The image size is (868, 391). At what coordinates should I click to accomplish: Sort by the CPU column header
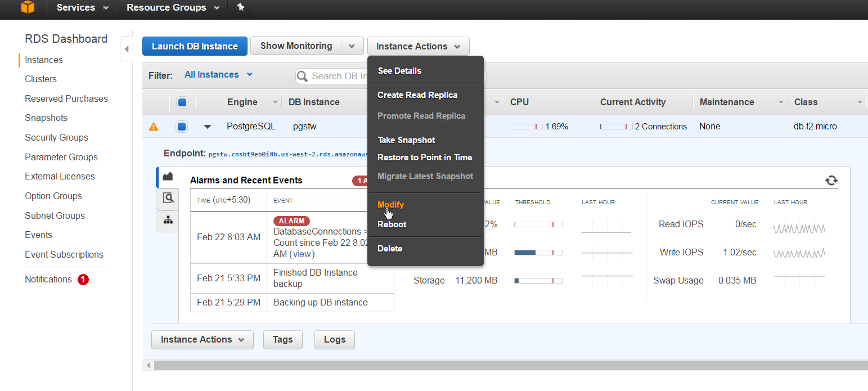tap(519, 102)
